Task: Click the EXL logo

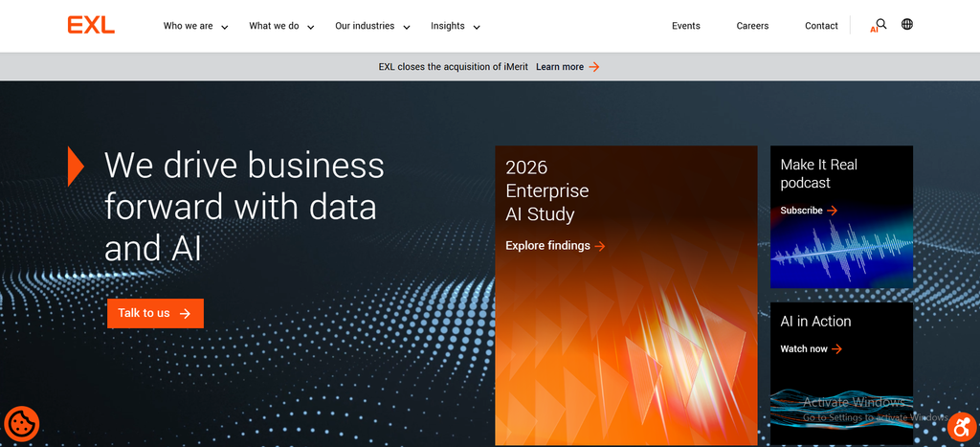Action: coord(91,25)
